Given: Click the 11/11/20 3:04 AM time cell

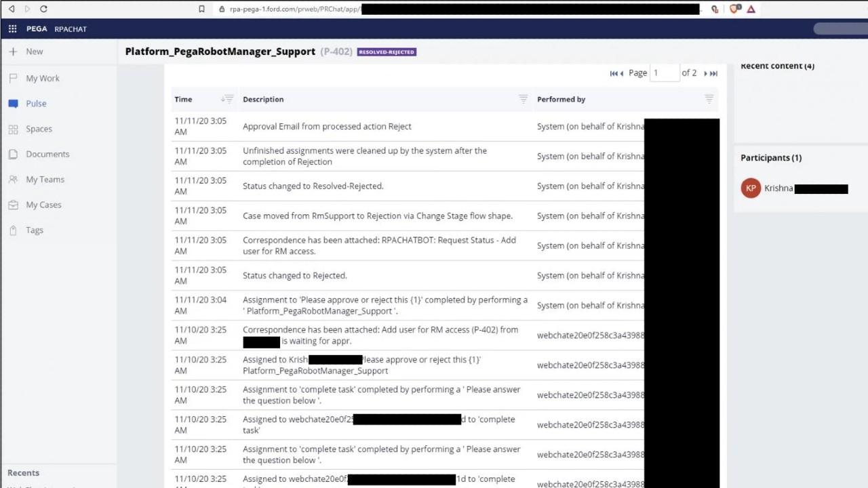Looking at the screenshot, I should pyautogui.click(x=201, y=305).
